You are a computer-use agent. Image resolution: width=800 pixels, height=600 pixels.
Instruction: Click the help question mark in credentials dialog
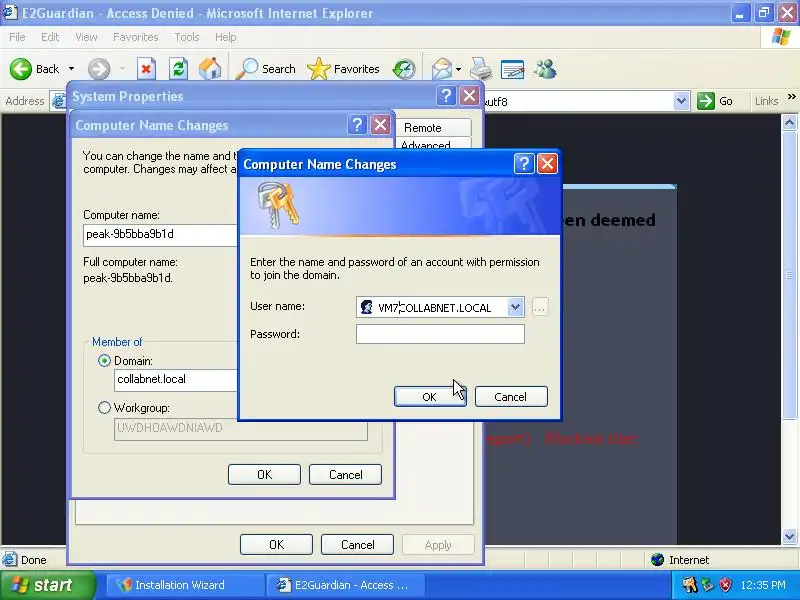coord(524,164)
